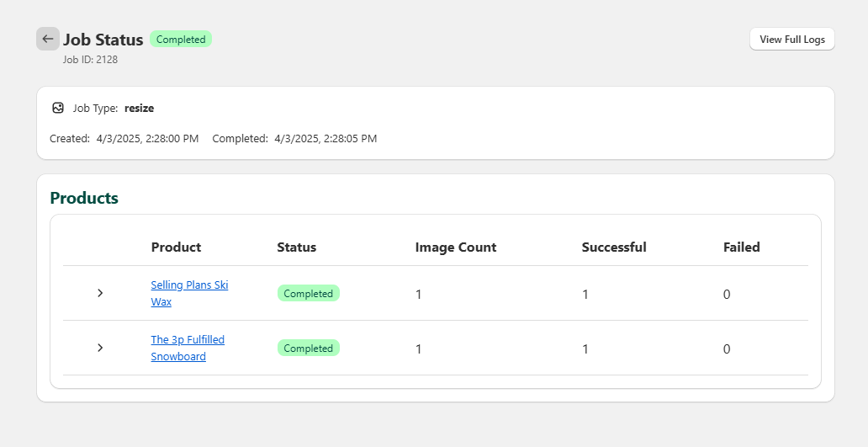The image size is (868, 447).
Task: Expand The 3p Fulfilled Snowboard row
Action: pyautogui.click(x=100, y=348)
